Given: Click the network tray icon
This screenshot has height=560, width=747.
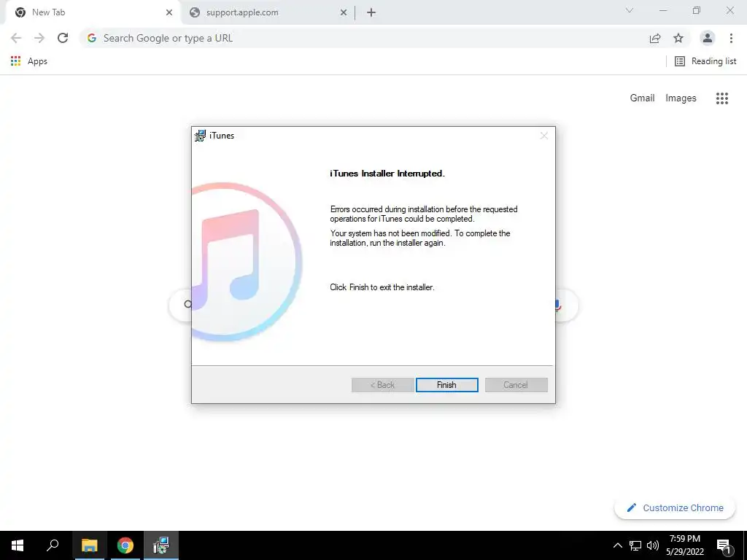Looking at the screenshot, I should [635, 545].
